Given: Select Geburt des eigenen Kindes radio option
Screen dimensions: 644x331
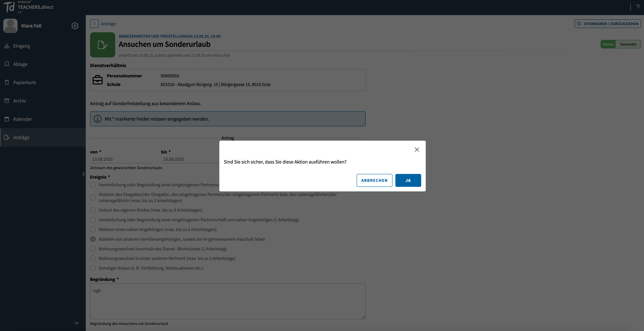Looking at the screenshot, I should 93,210.
